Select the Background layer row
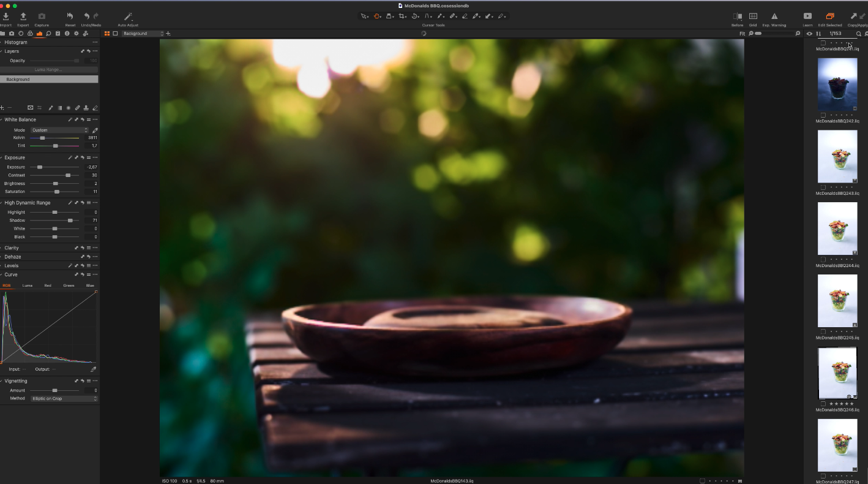This screenshot has height=484, width=868. pyautogui.click(x=49, y=79)
